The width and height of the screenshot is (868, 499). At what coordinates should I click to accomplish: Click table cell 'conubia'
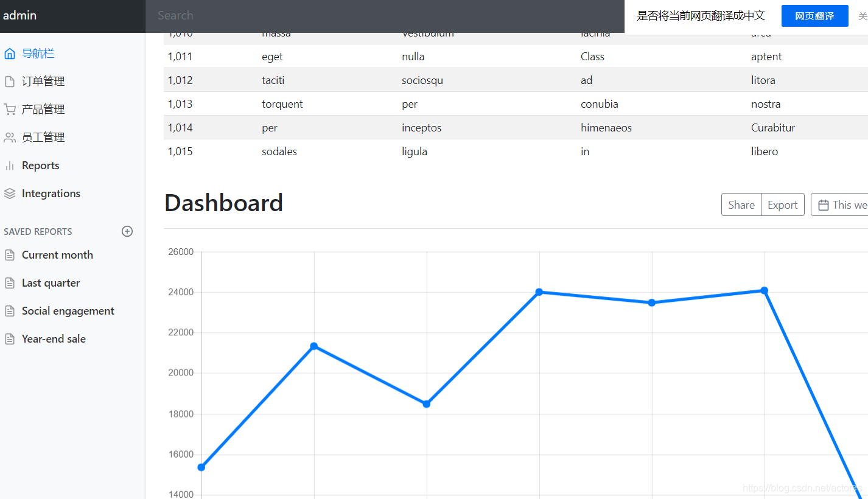coord(600,104)
